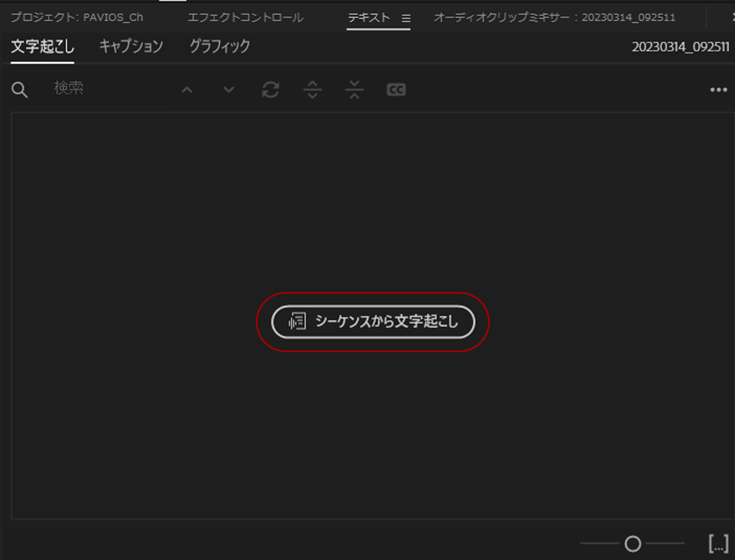Open the テキスト panel hamburger menu
The image size is (735, 560).
(x=406, y=17)
